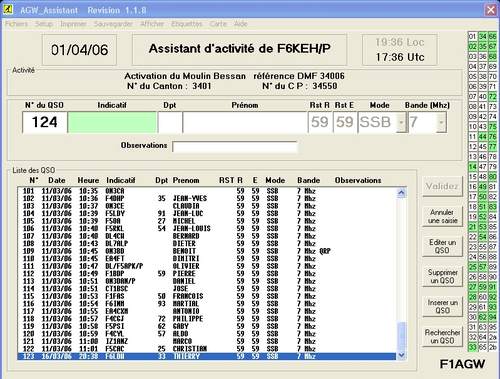This screenshot has height=379, width=500.
Task: Expand the Mode SSB dropdown
Action: pyautogui.click(x=402, y=122)
